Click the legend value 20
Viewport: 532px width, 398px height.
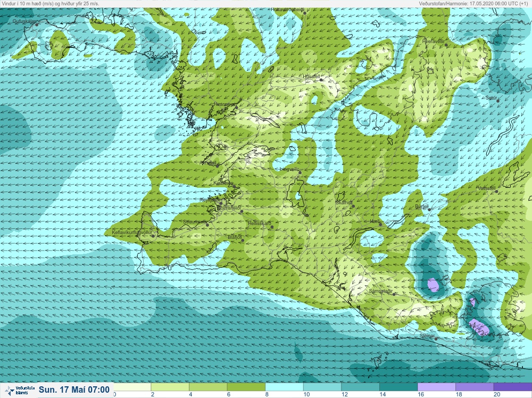coord(497,394)
